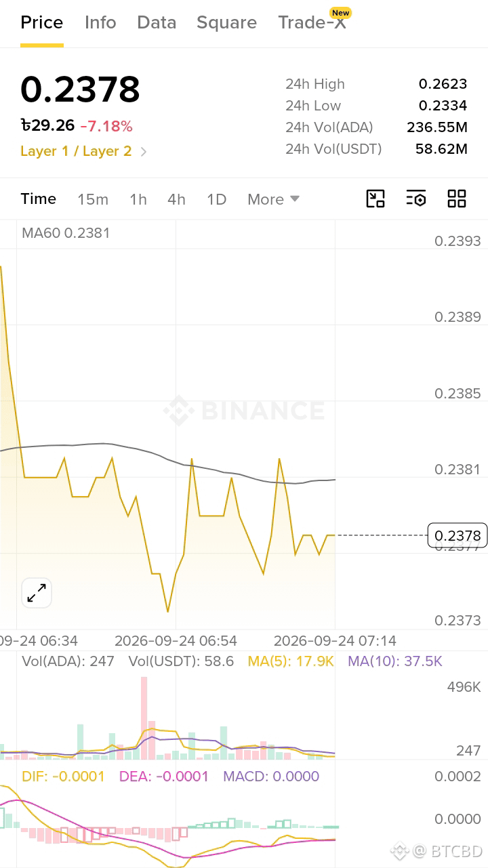
Task: Click the New badge on Trade-X
Action: 340,12
